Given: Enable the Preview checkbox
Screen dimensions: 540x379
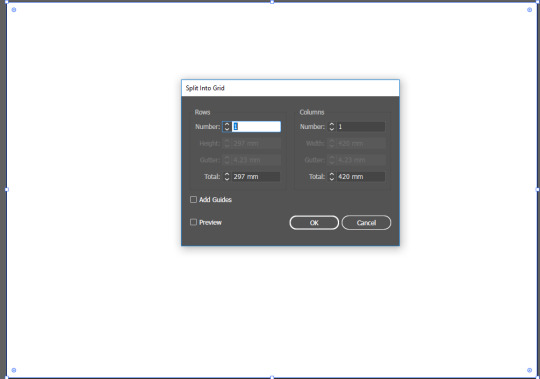Looking at the screenshot, I should (194, 222).
